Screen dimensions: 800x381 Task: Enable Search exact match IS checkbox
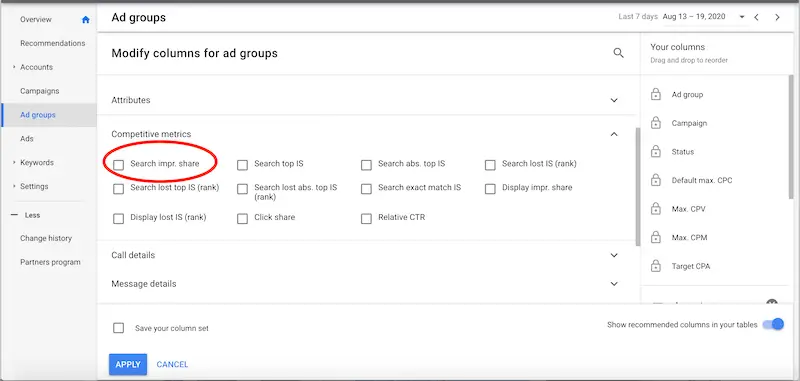[x=366, y=189]
